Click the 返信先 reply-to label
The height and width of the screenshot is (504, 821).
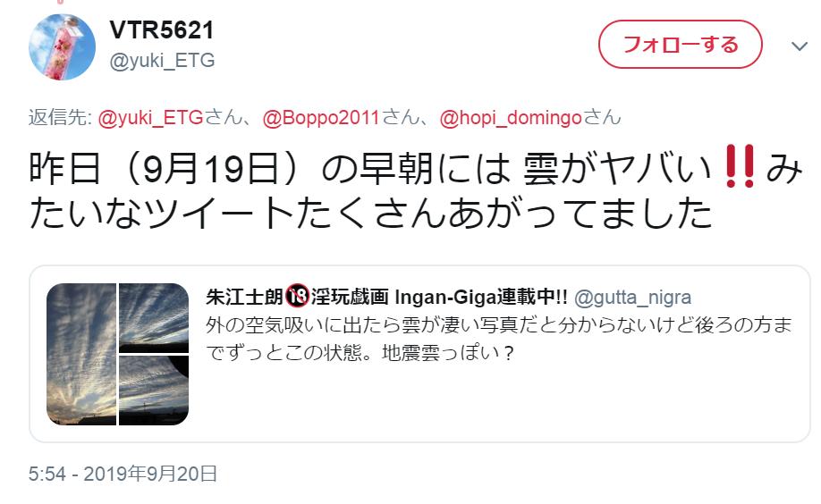click(60, 117)
